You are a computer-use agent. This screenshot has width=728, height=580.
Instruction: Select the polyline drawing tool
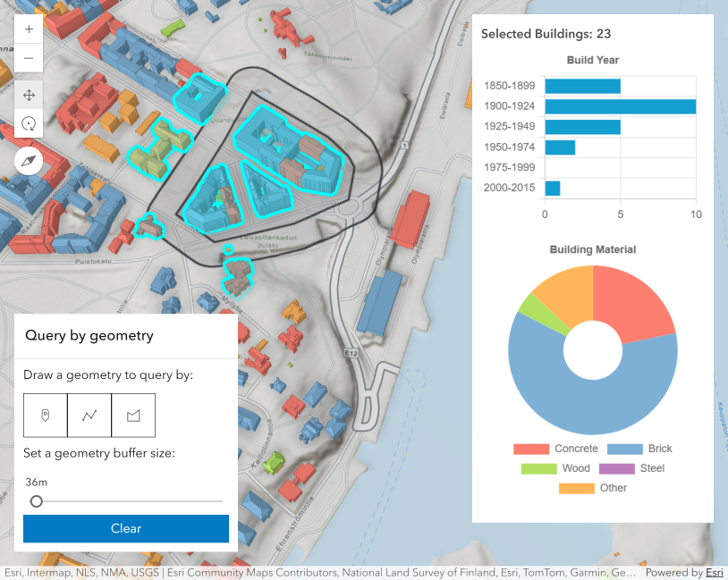pyautogui.click(x=89, y=415)
